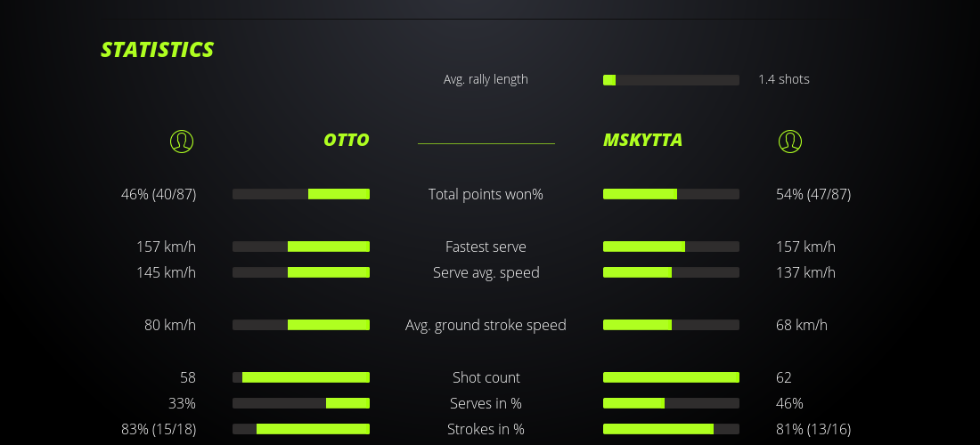980x445 pixels.
Task: Click the STATISTICS heading
Action: (158, 50)
